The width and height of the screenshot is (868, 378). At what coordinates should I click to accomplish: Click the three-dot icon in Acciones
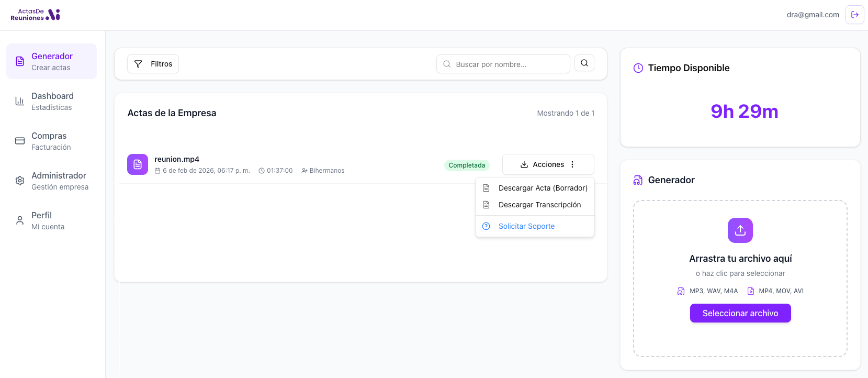tap(572, 164)
